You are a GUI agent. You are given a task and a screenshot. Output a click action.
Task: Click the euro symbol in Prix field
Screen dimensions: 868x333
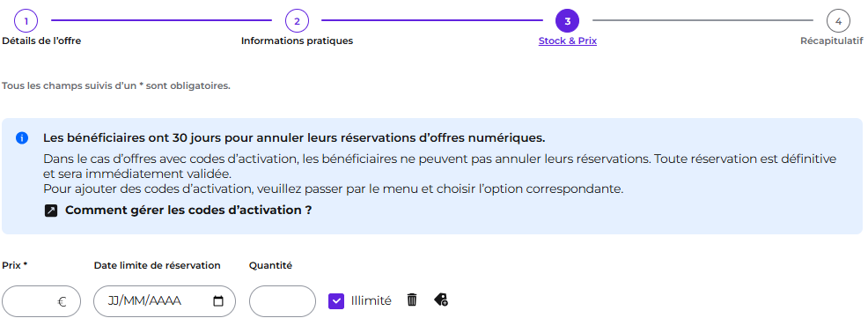tap(62, 302)
